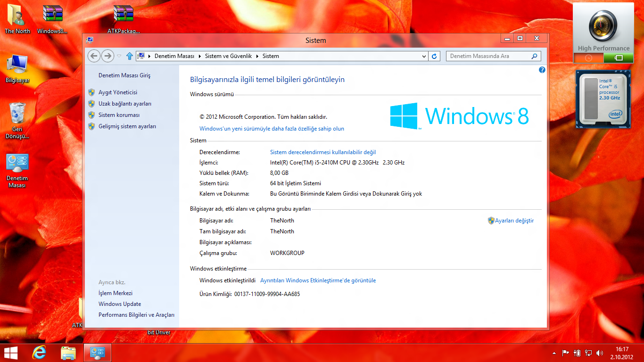Click the shield icon beside Aygıt Yöneticisi
This screenshot has width=644, height=362.
click(x=91, y=92)
